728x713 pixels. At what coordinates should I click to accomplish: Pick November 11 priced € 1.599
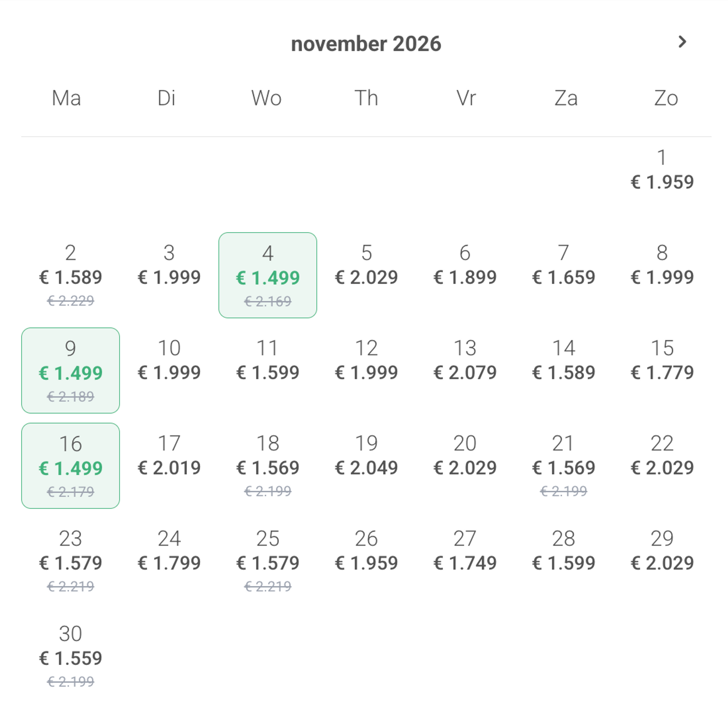point(268,370)
